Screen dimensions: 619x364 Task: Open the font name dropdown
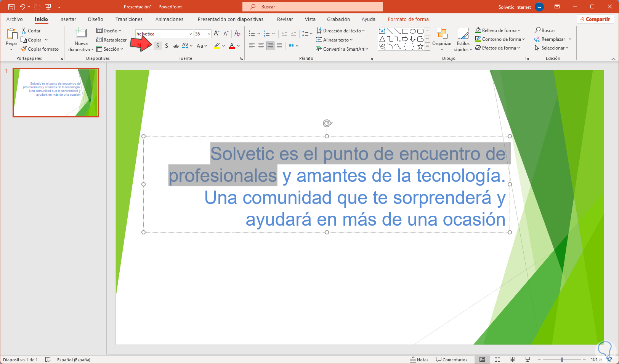191,34
